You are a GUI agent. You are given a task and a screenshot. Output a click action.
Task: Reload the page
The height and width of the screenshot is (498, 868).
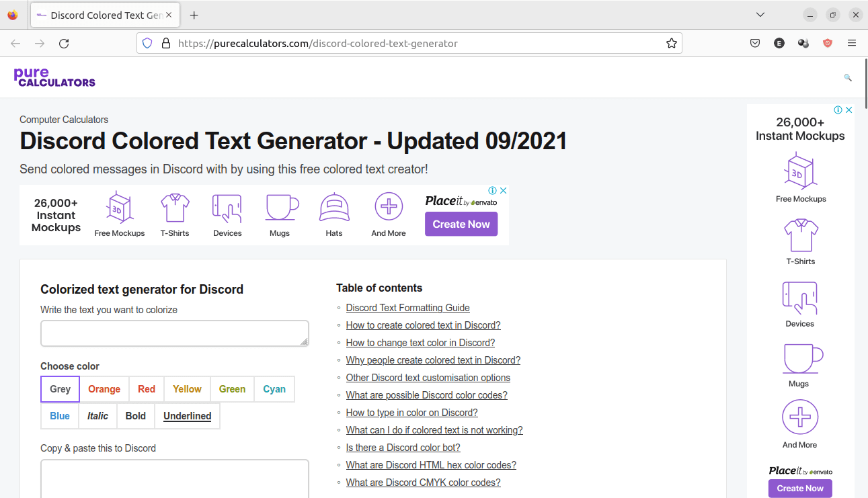pyautogui.click(x=64, y=43)
